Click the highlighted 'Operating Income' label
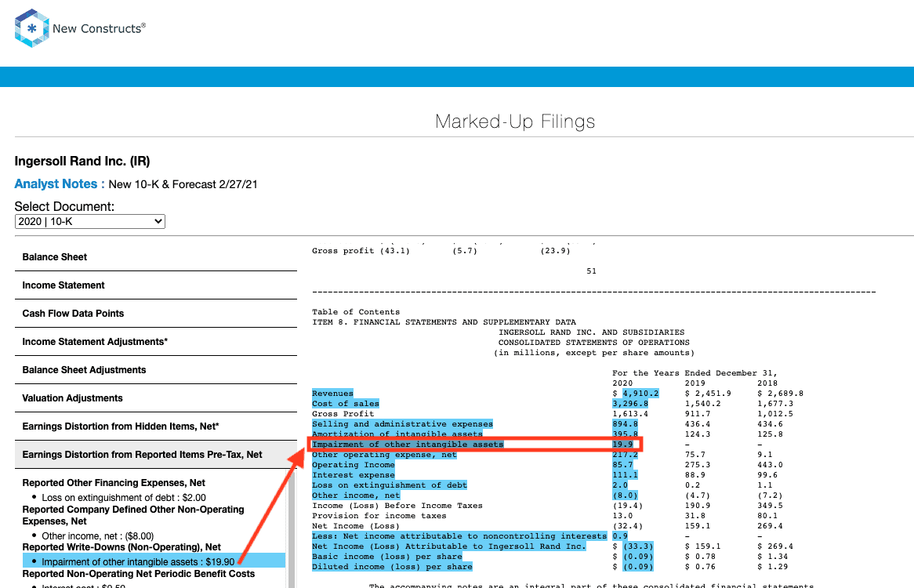 click(x=354, y=464)
